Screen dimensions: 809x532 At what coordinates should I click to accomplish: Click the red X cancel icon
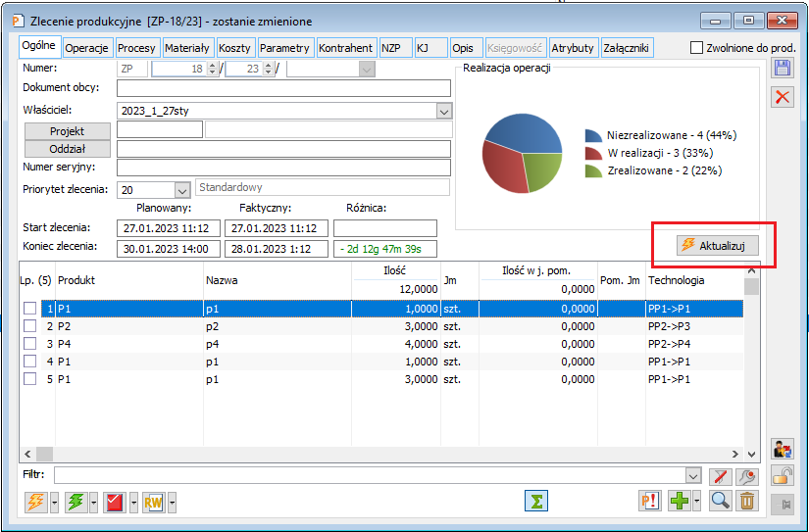click(x=783, y=97)
